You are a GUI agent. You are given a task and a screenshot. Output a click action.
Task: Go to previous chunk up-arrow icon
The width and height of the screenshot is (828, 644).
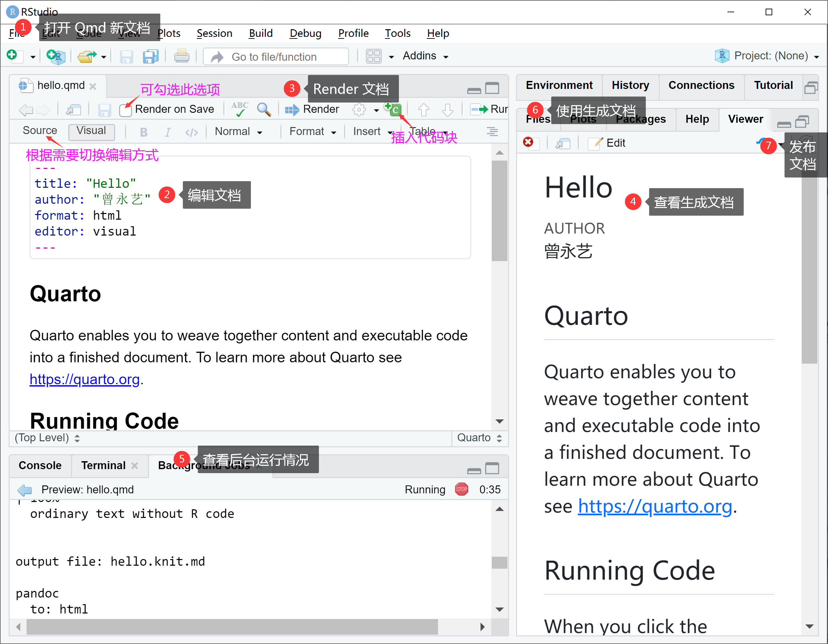423,110
